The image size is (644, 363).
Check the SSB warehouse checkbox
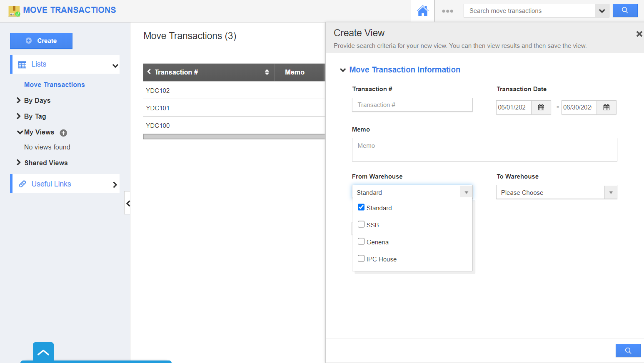click(361, 224)
